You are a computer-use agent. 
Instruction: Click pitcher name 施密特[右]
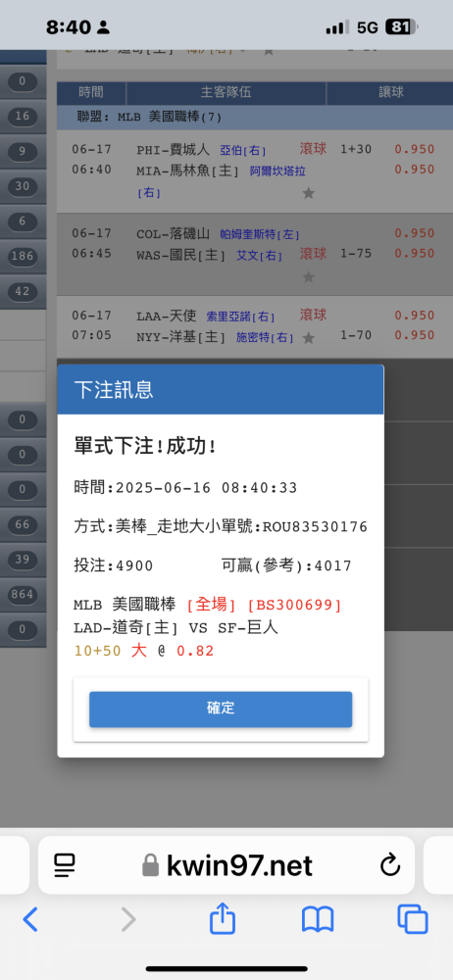pos(265,337)
